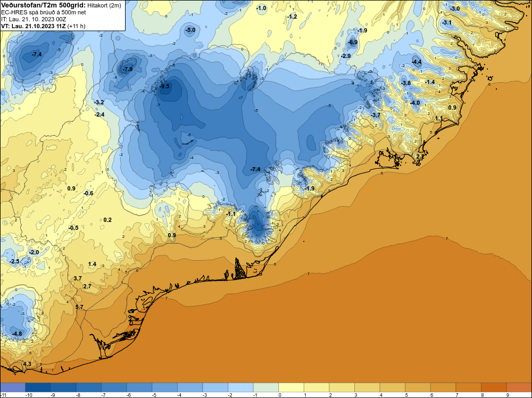The height and width of the screenshot is (398, 532).
Task: Click the -4.8 temperature label
Action: [17, 334]
